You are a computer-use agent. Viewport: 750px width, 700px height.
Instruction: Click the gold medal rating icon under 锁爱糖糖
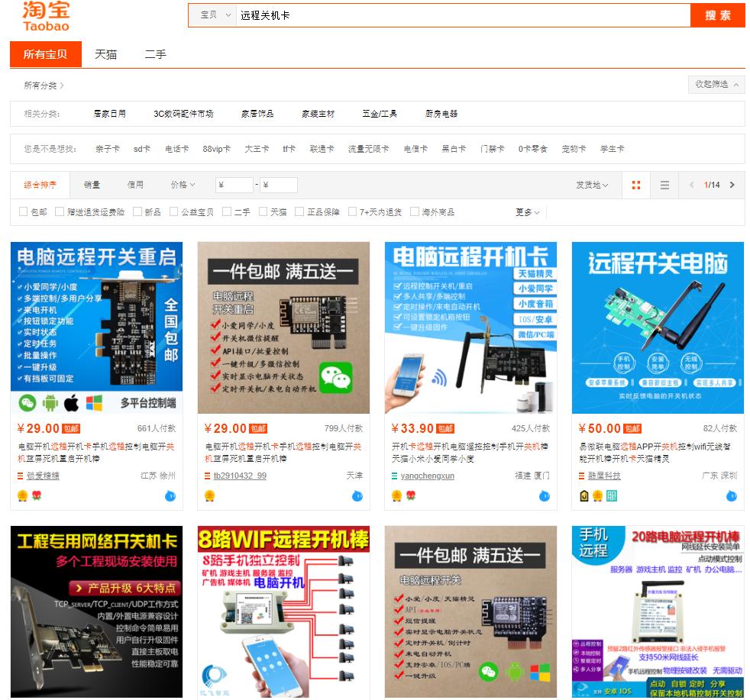click(23, 496)
